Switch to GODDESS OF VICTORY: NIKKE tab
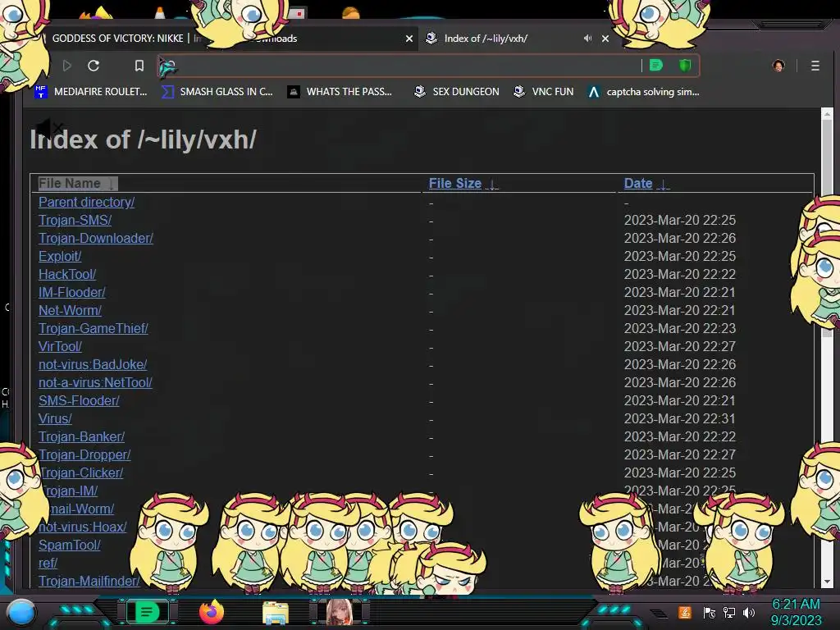Image resolution: width=840 pixels, height=630 pixels. pos(118,38)
